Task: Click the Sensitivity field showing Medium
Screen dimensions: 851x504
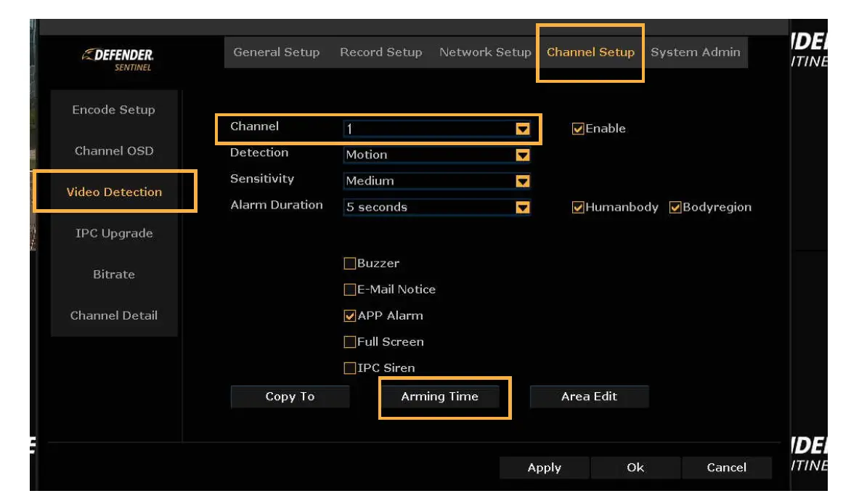Action: [436, 181]
